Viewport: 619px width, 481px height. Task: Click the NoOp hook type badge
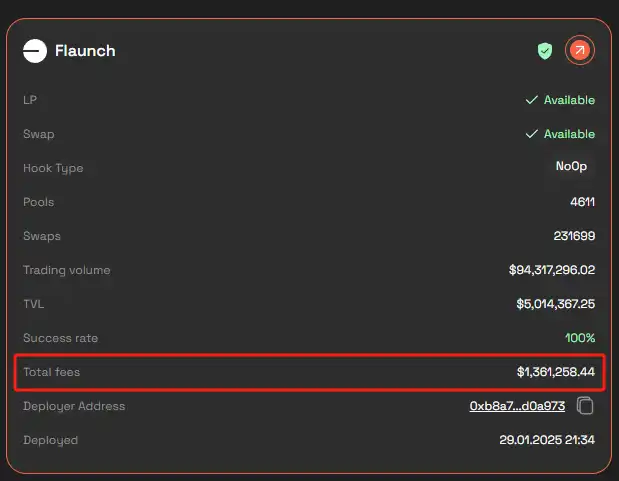[572, 167]
